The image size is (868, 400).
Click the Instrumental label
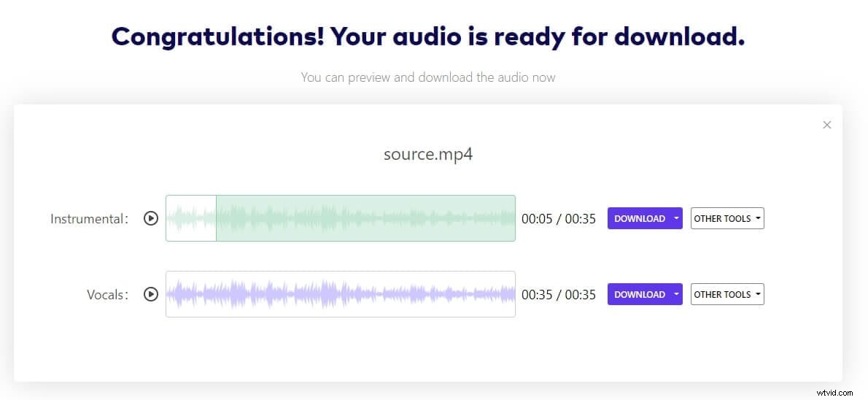[x=89, y=219]
